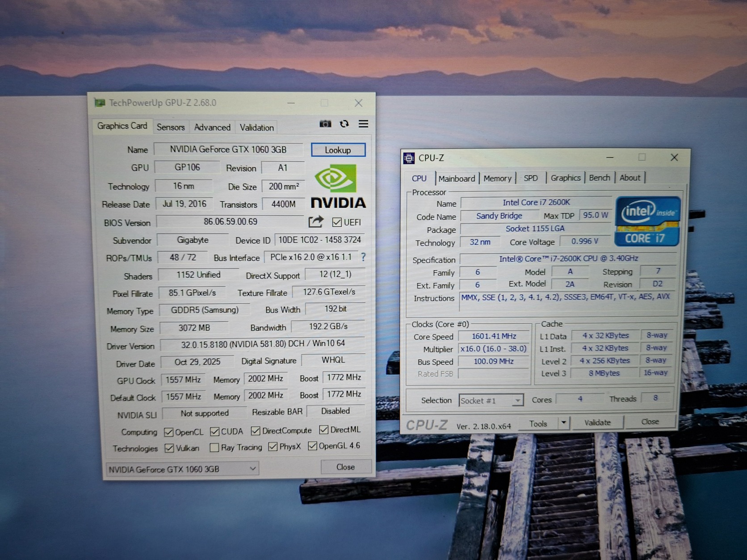Click the Release Date field
Image resolution: width=747 pixels, height=560 pixels.
(185, 204)
